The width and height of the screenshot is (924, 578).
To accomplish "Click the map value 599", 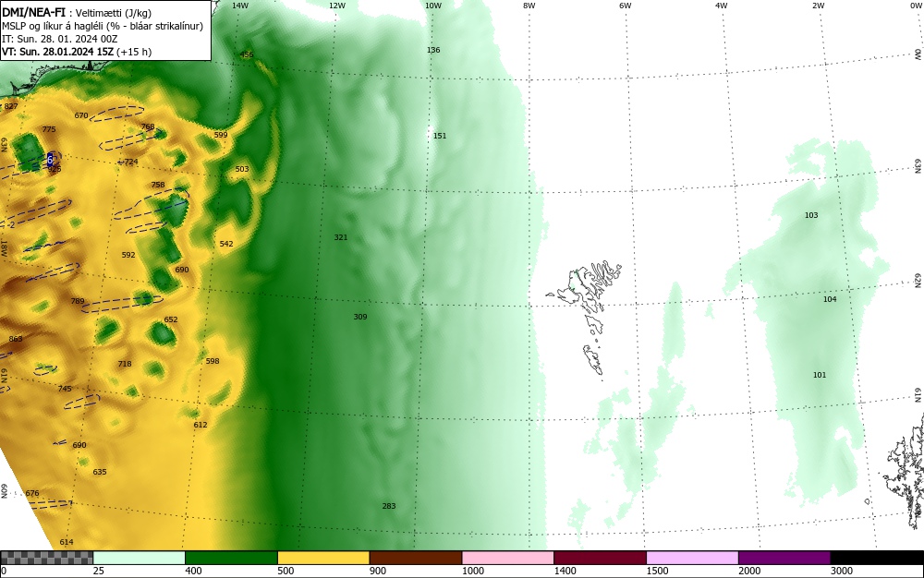I will (221, 135).
